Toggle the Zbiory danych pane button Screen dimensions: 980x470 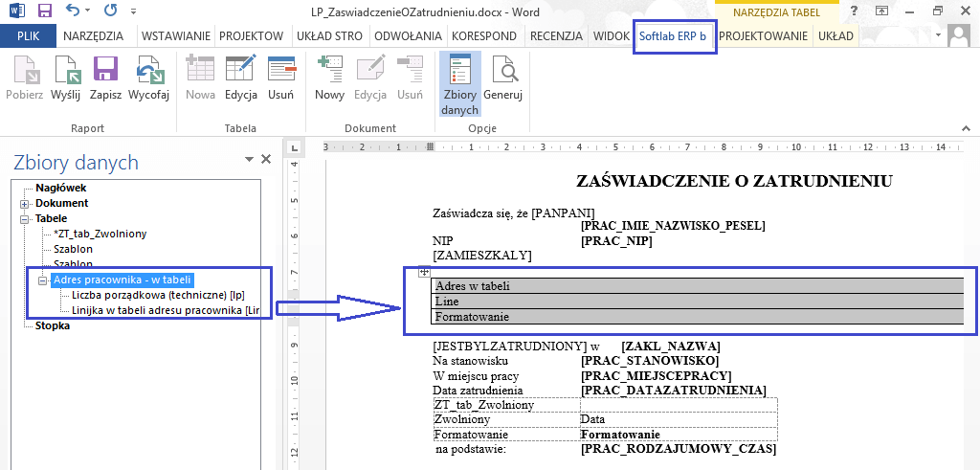(460, 84)
